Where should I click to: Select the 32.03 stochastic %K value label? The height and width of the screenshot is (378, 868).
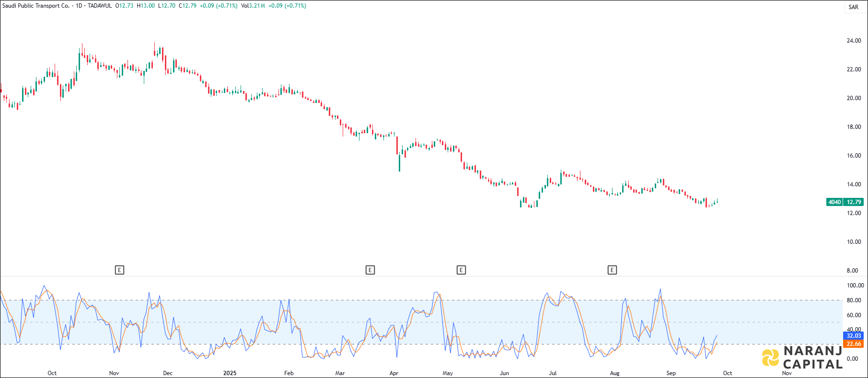854,336
